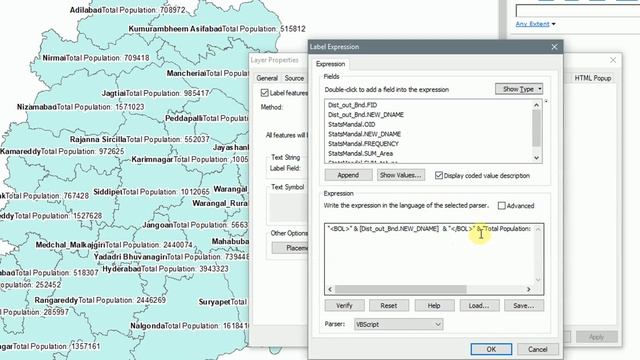This screenshot has width=640, height=360.
Task: Open the Parser VBScript dropdown
Action: click(398, 324)
